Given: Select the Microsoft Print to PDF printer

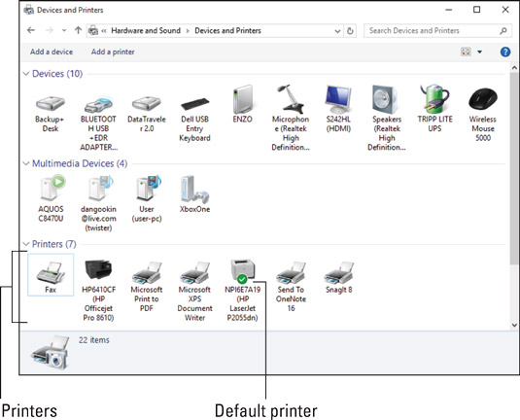Looking at the screenshot, I should [146, 272].
